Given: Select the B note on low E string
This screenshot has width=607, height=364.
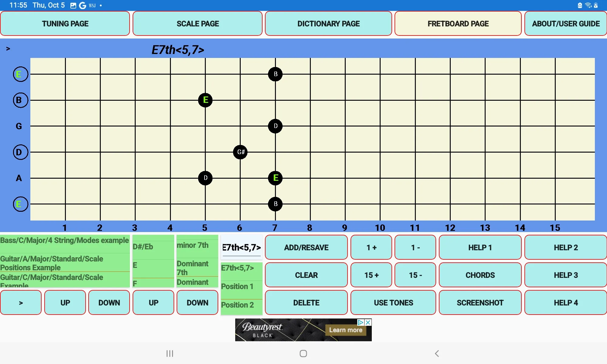Looking at the screenshot, I should 275,204.
